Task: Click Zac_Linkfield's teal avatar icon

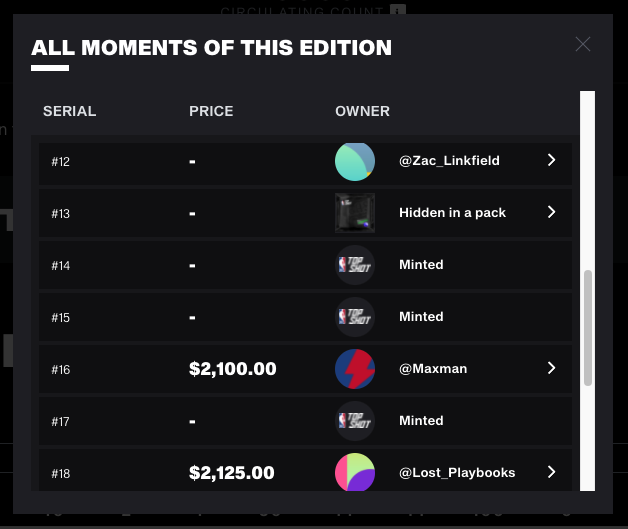Action: (x=355, y=161)
